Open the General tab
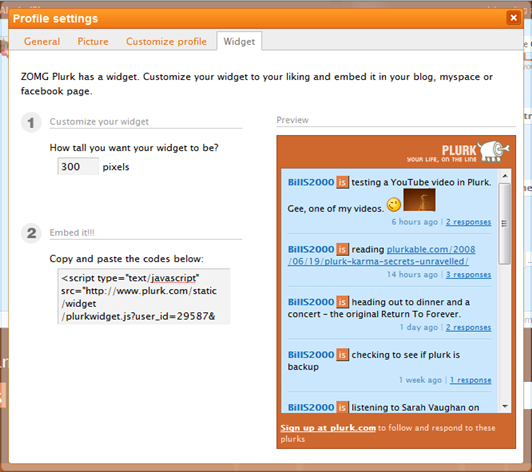The height and width of the screenshot is (472, 532). [x=42, y=41]
